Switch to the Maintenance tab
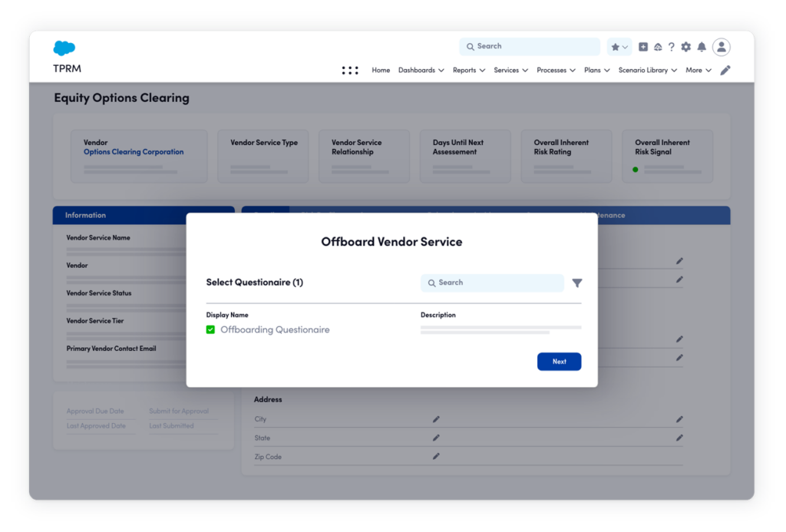Image resolution: width=786 pixels, height=532 pixels. click(606, 215)
